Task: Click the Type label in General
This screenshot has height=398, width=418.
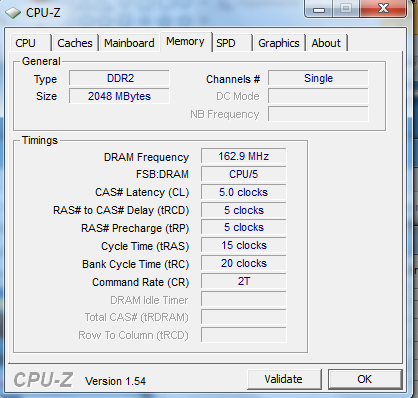Action: click(45, 80)
